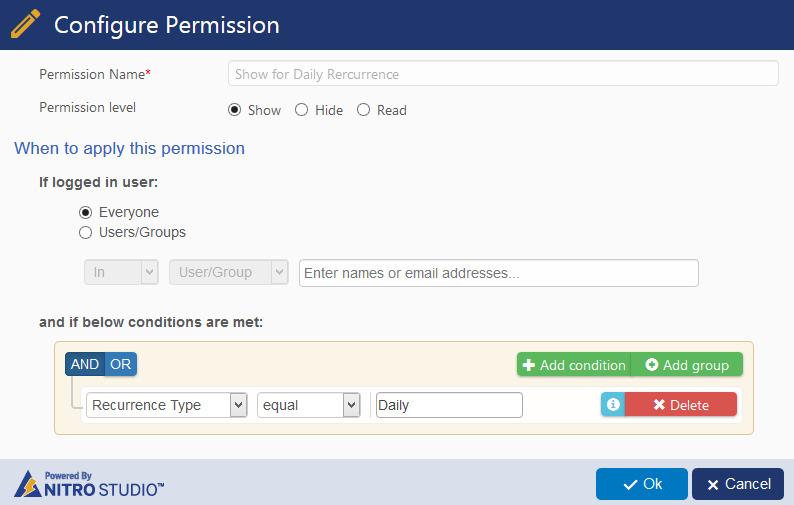Screen dimensions: 794x505
Task: Delete the Recurrence Type condition
Action: click(681, 404)
